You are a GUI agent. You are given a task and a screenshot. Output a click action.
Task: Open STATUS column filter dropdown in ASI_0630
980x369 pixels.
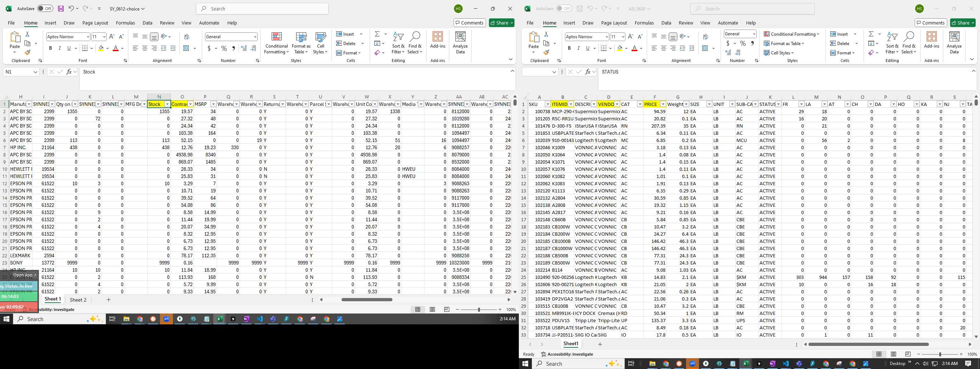[x=778, y=104]
